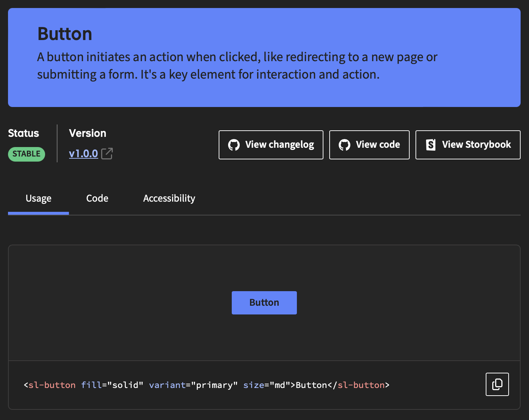Image resolution: width=529 pixels, height=420 pixels.
Task: Open the v1.0.0 version link
Action: (x=83, y=154)
